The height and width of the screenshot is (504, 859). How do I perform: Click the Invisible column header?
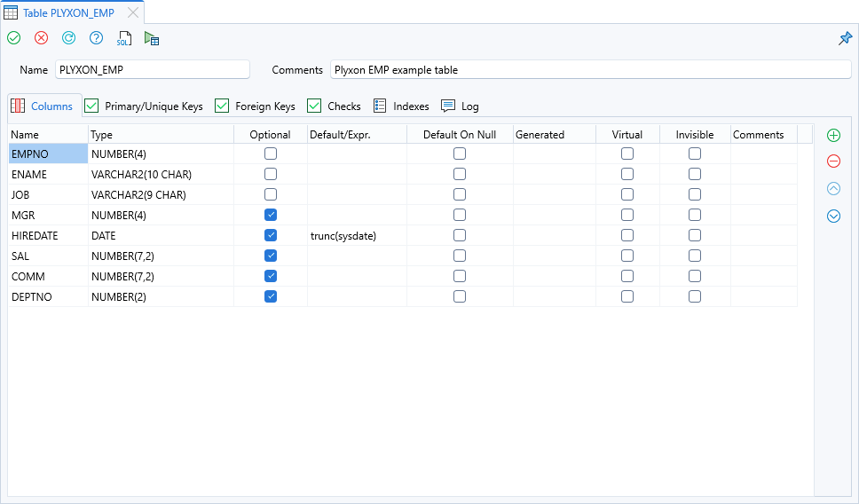click(695, 134)
